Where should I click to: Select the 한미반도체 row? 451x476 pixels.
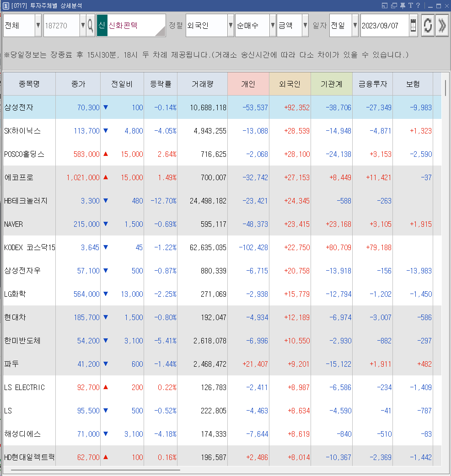pyautogui.click(x=222, y=341)
